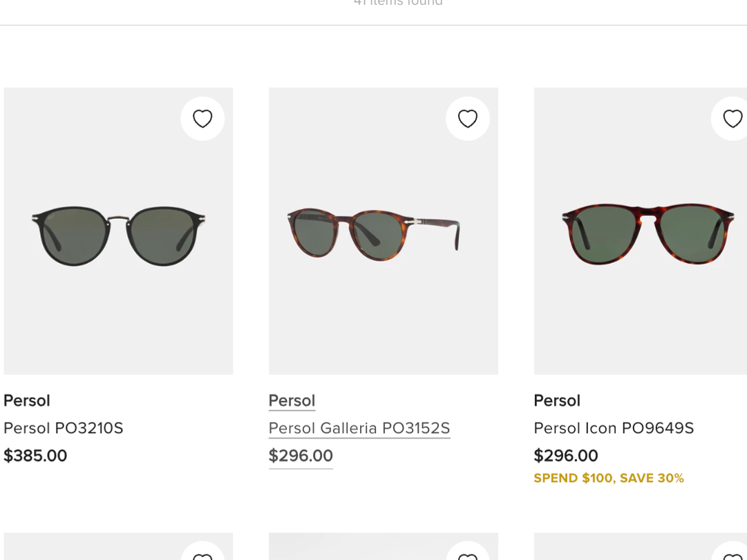747x560 pixels.
Task: Click heart icon on bottom-left partially visible product
Action: click(202, 552)
